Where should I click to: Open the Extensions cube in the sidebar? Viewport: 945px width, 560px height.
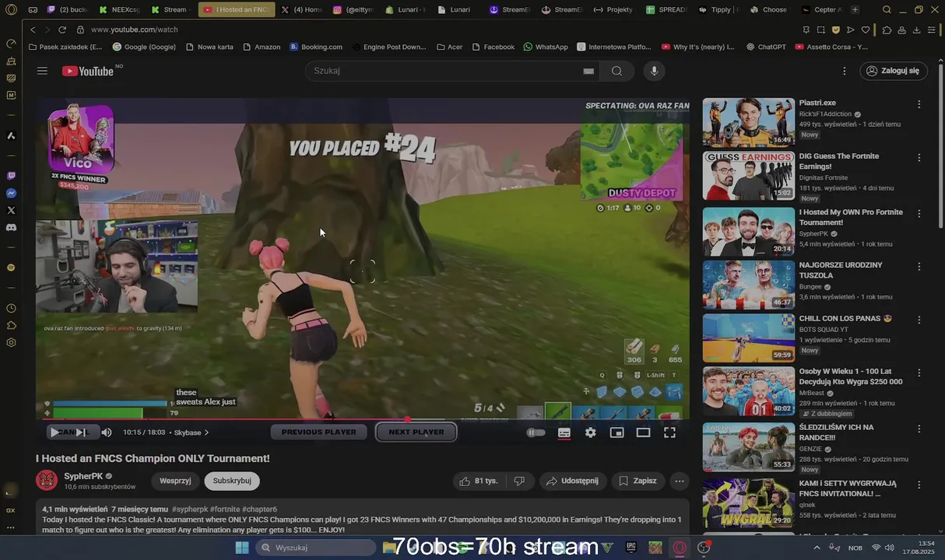coord(11,326)
